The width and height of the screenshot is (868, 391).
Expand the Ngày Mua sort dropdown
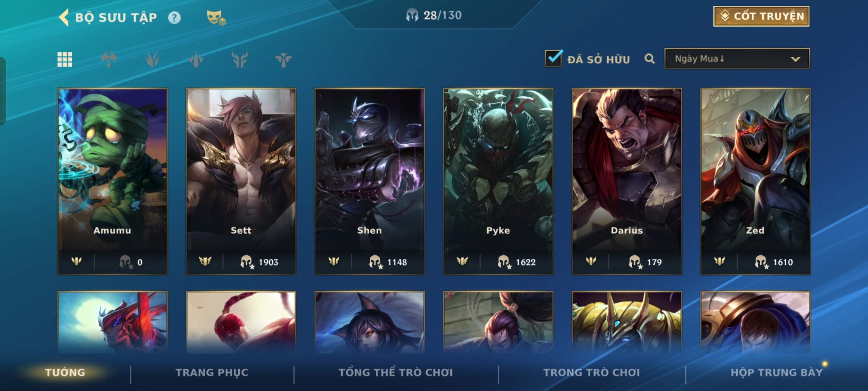click(737, 59)
